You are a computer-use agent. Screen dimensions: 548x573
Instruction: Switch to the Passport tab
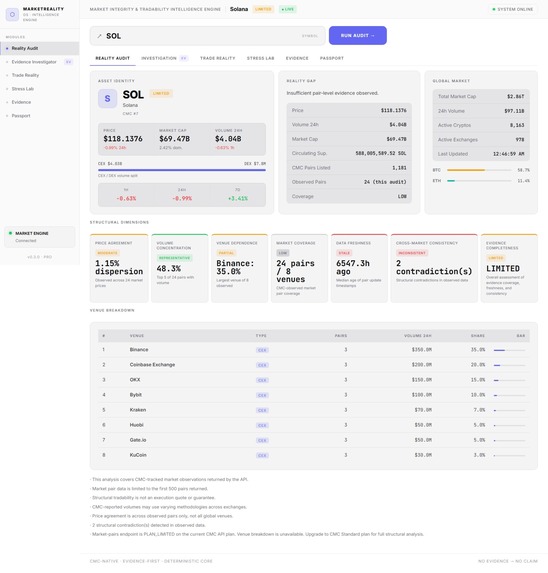click(332, 58)
